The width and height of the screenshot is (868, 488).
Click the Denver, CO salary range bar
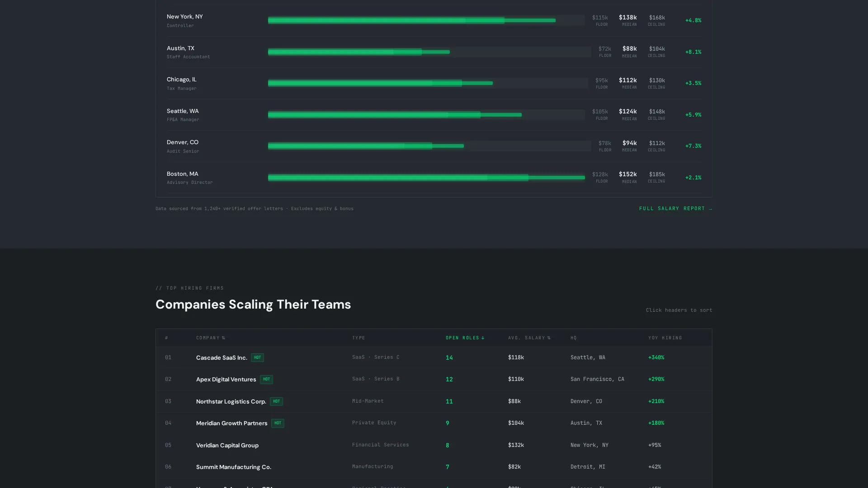coord(429,146)
